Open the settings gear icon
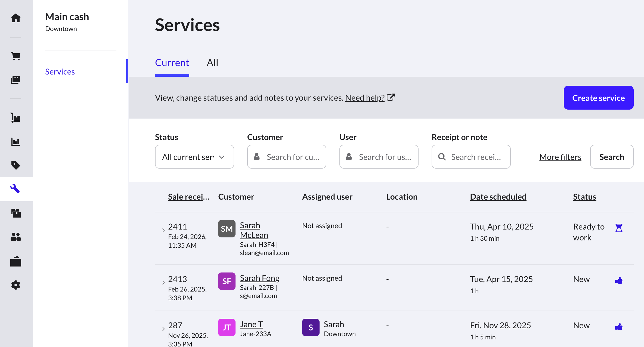644x347 pixels. pyautogui.click(x=16, y=285)
